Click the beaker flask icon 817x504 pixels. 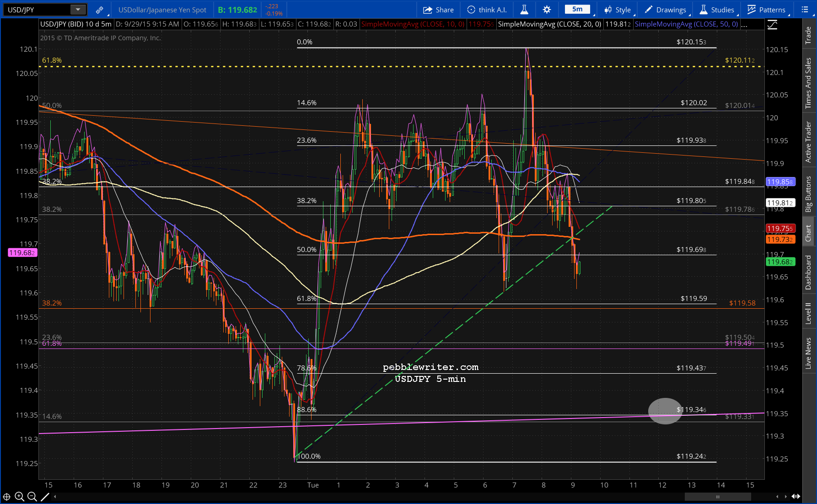tap(524, 10)
